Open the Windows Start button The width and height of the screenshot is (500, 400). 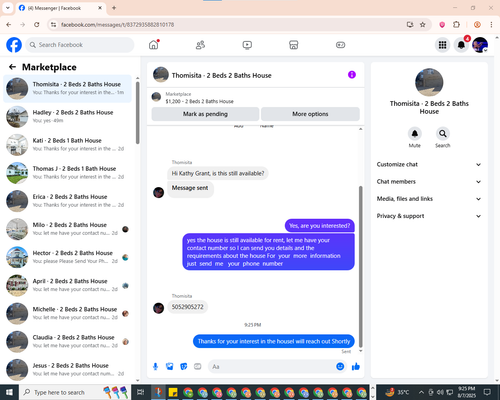[9, 392]
